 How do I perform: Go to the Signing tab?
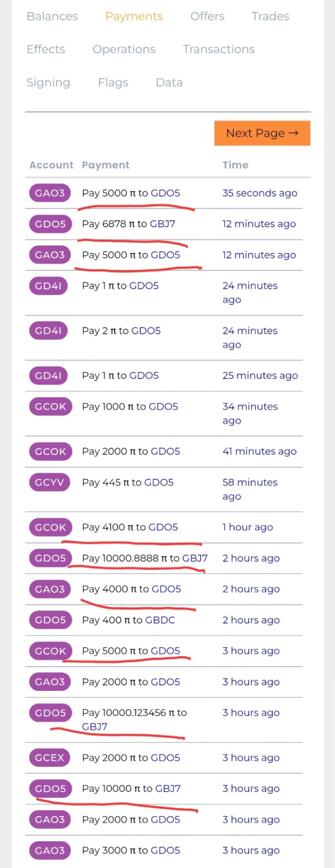pos(48,82)
